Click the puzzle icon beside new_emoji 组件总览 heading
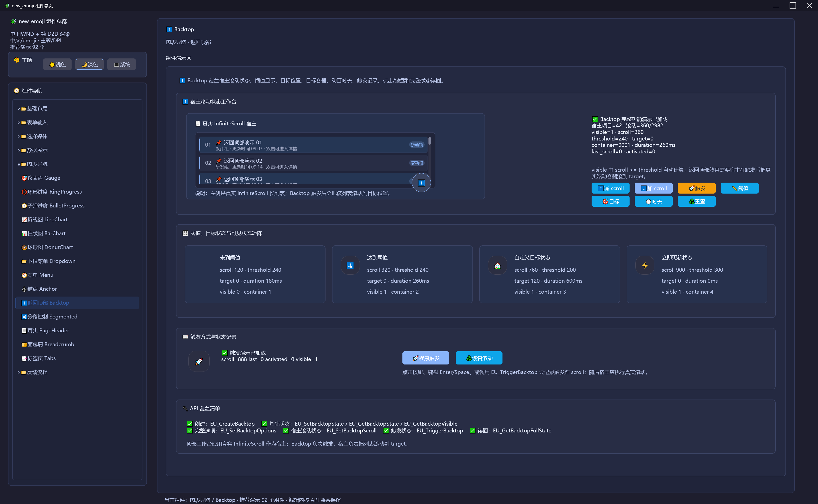This screenshot has width=818, height=504. 14,21
